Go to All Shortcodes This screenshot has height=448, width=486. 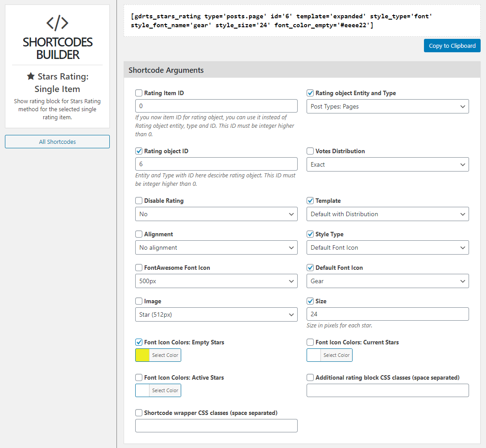point(57,142)
